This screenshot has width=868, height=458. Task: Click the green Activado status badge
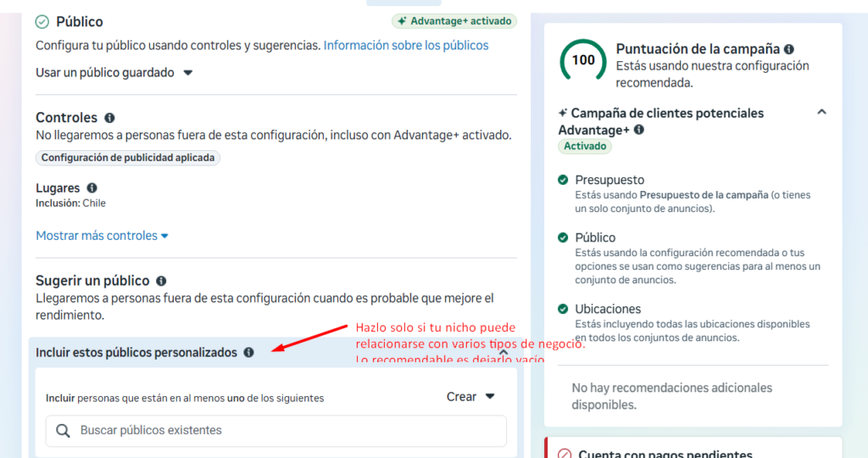[585, 146]
